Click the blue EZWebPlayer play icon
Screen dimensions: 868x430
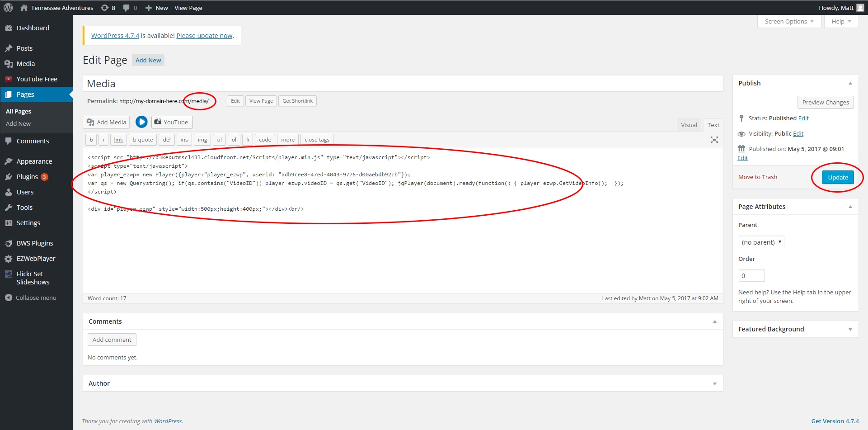pos(141,122)
